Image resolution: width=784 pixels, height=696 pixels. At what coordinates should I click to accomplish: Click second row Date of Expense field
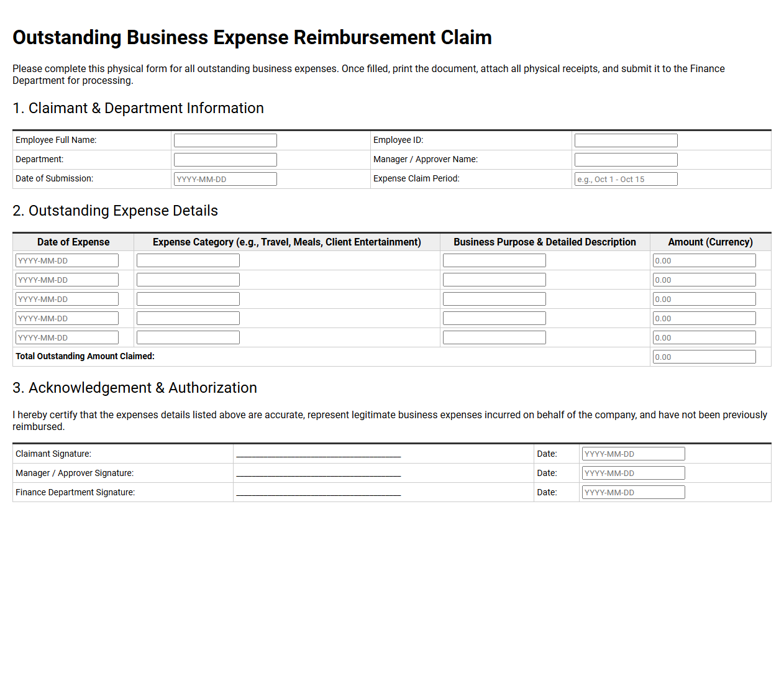(67, 280)
